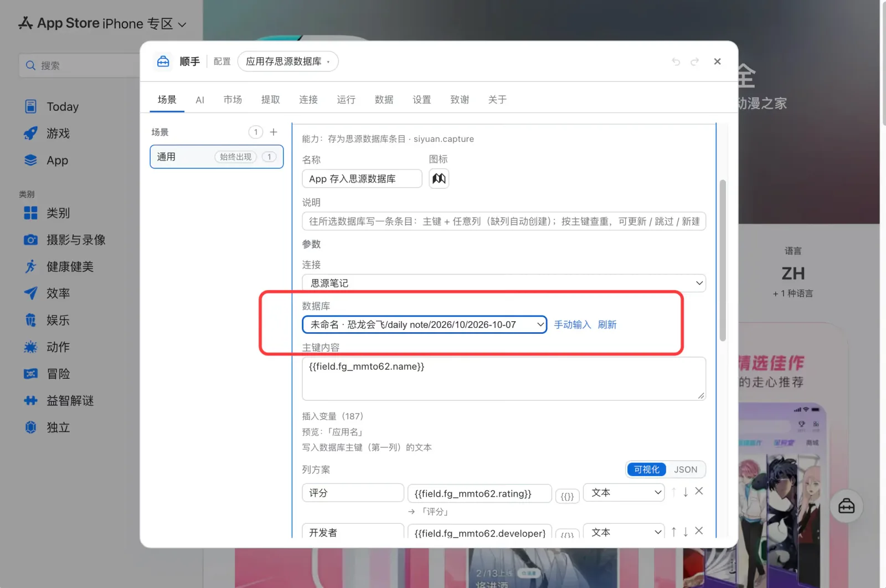
Task: Delete the 开发者 column row
Action: 699,531
